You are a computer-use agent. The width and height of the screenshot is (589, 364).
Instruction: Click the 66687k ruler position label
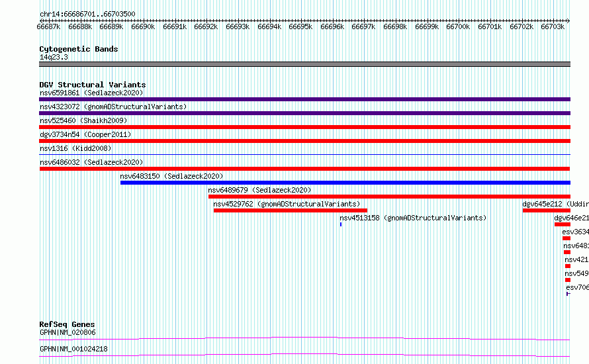click(48, 26)
